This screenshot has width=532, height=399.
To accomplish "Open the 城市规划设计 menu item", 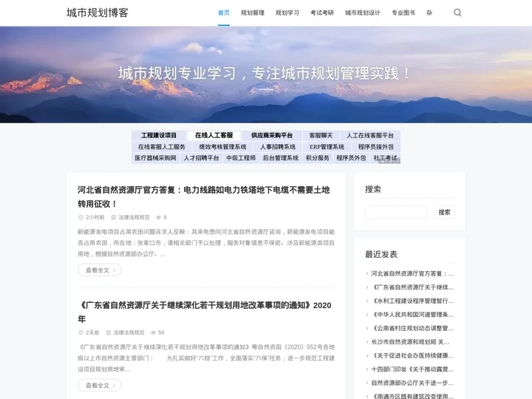I will click(x=362, y=13).
